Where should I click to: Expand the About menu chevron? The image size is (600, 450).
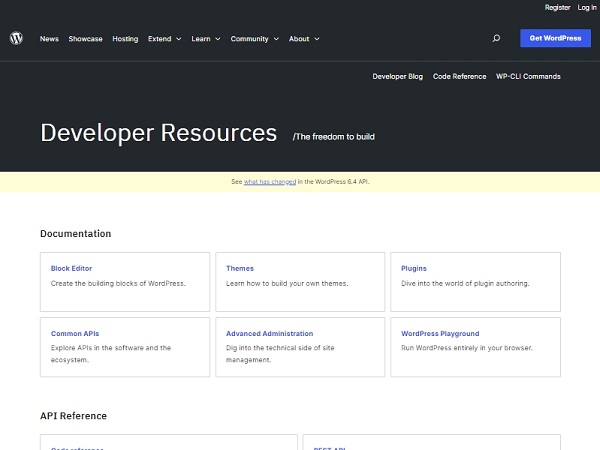coord(317,39)
